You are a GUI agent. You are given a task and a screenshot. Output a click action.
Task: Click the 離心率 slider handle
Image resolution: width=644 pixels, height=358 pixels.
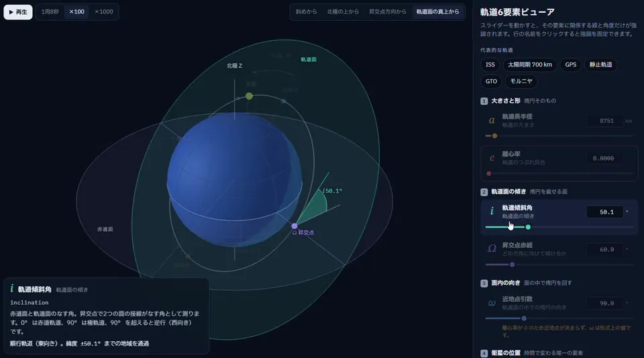pyautogui.click(x=489, y=173)
